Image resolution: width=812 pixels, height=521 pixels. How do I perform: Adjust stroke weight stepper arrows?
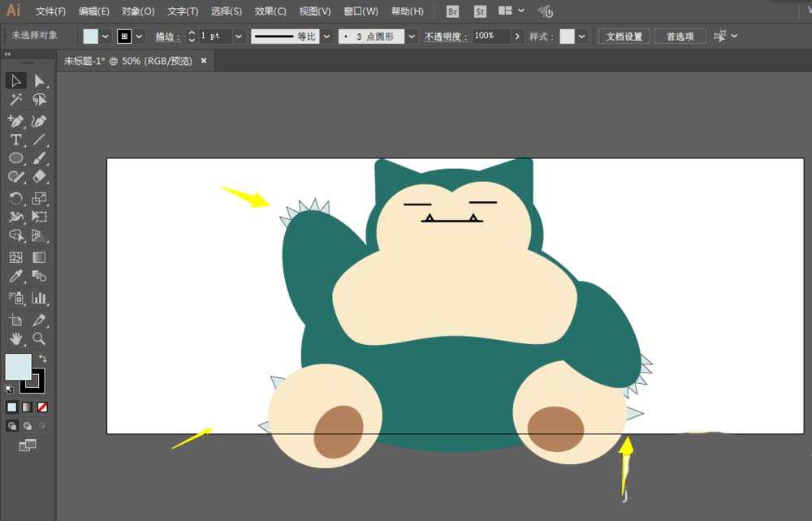click(192, 37)
